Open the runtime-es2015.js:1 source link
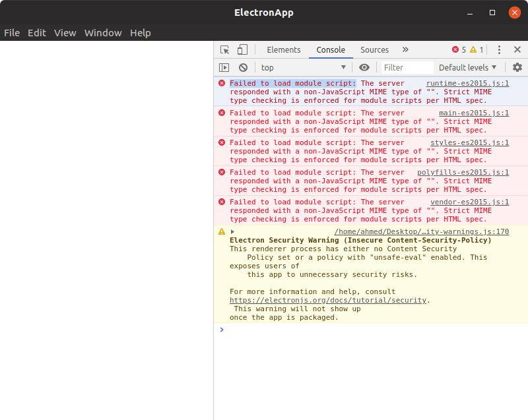528x420 pixels. tap(467, 83)
